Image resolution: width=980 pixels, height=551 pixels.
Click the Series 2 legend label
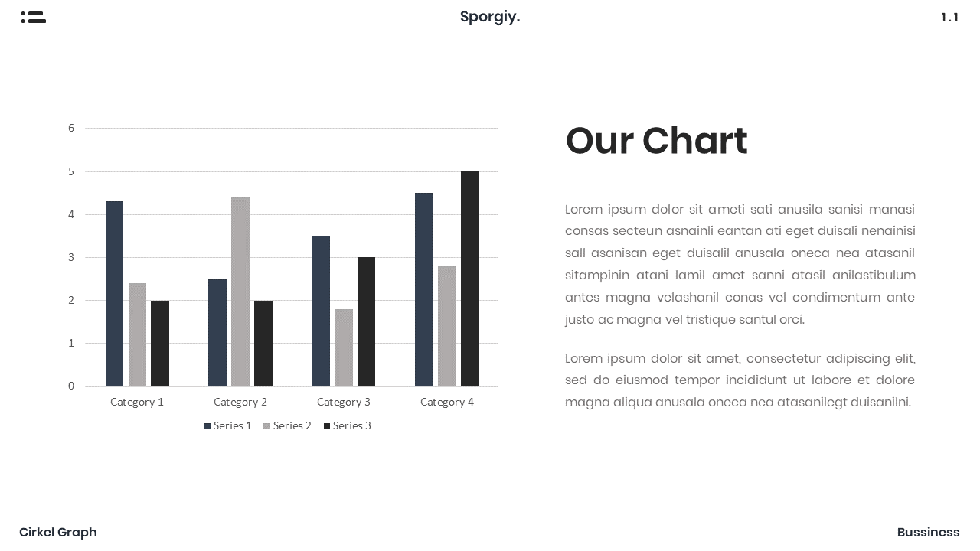point(292,426)
